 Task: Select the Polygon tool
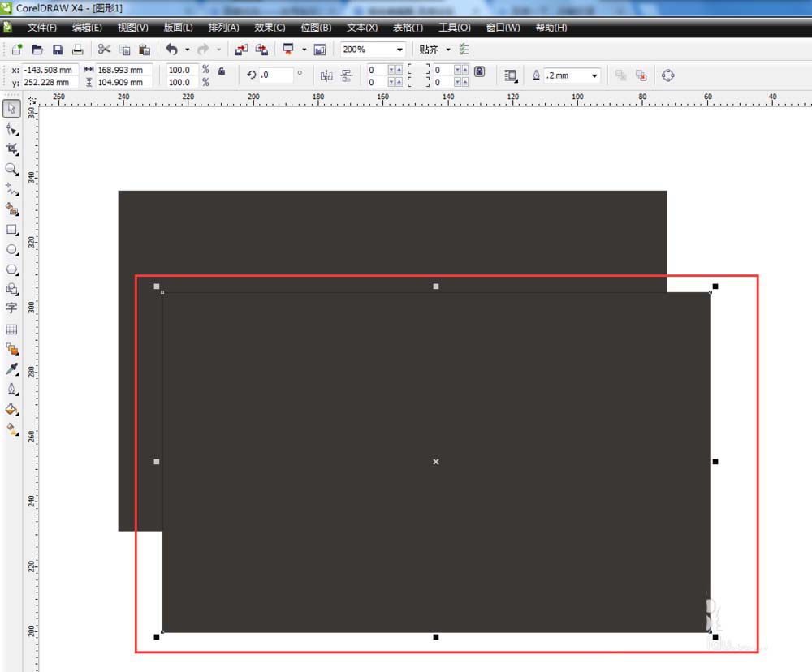pos(12,269)
